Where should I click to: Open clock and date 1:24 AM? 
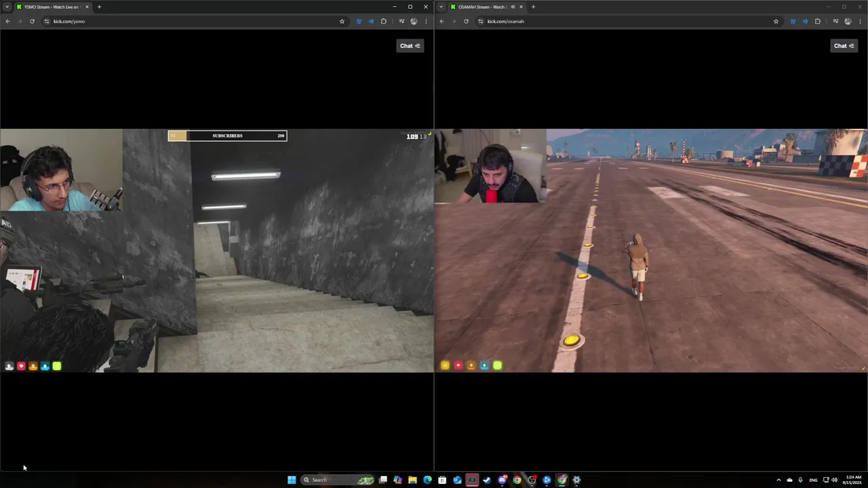[x=854, y=480]
